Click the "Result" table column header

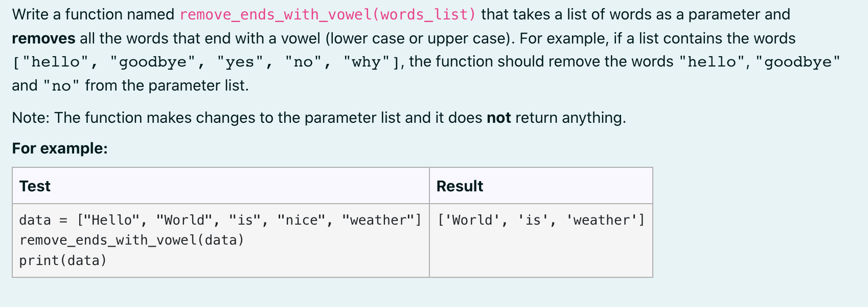point(460,186)
